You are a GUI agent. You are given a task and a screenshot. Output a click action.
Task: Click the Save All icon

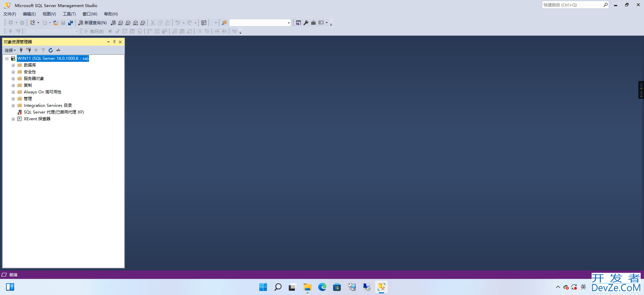[71, 23]
